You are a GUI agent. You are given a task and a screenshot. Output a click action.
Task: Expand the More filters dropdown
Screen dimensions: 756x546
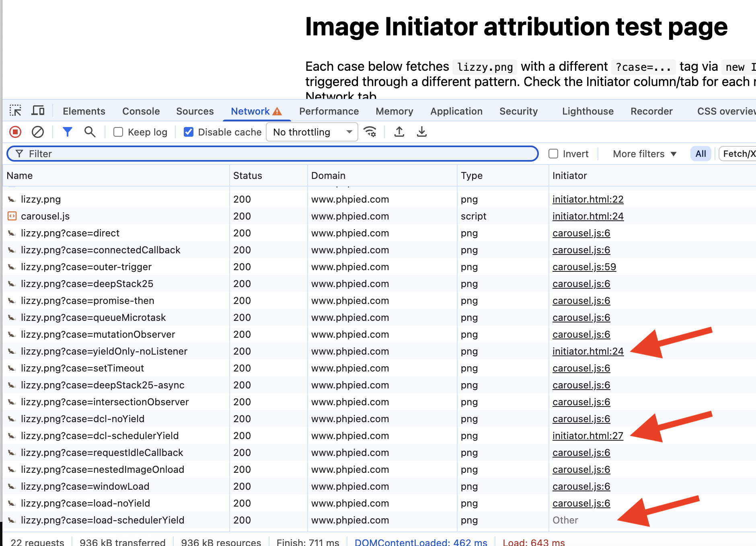tap(645, 154)
